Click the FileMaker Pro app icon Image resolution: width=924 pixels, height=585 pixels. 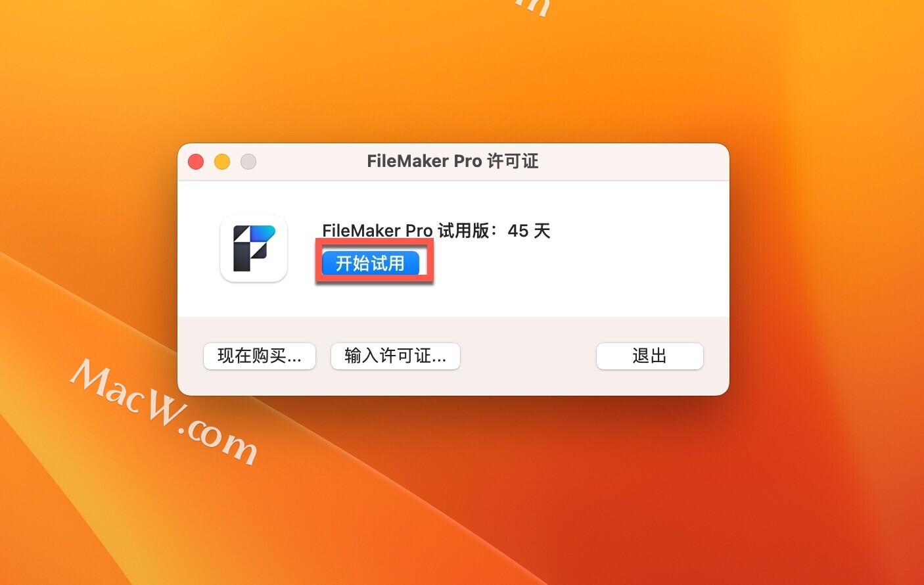254,248
